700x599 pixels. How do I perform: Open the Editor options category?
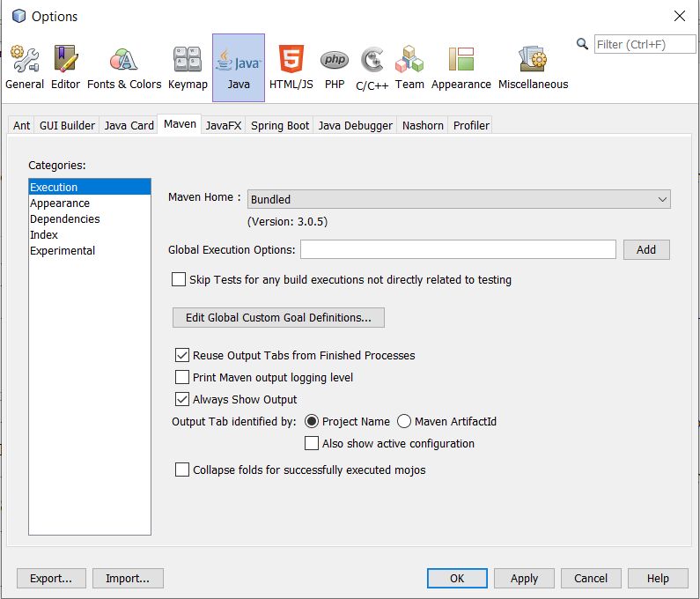tap(66, 68)
